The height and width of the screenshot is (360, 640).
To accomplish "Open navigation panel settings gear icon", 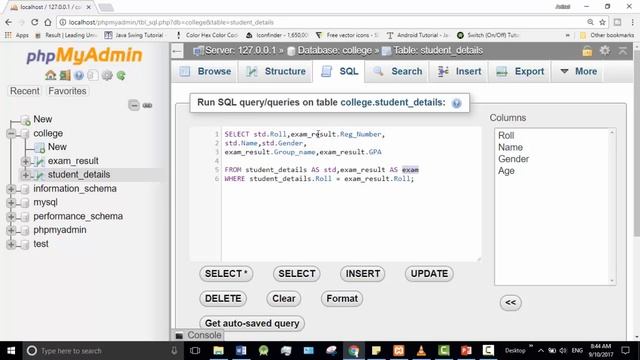I will 107,75.
